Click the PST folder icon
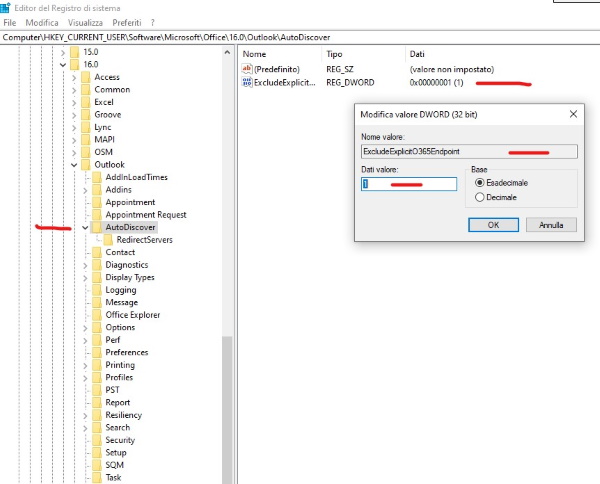This screenshot has height=484, width=600. tap(97, 390)
